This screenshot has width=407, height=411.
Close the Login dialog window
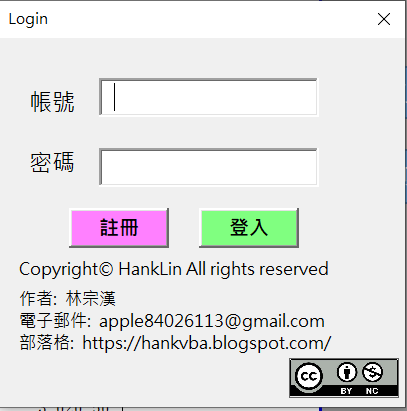pos(384,19)
